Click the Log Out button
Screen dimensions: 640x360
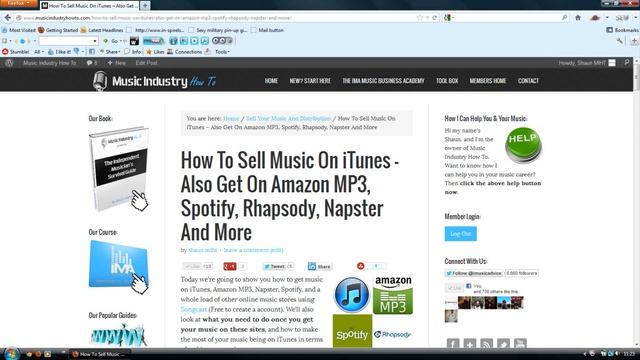pyautogui.click(x=460, y=234)
